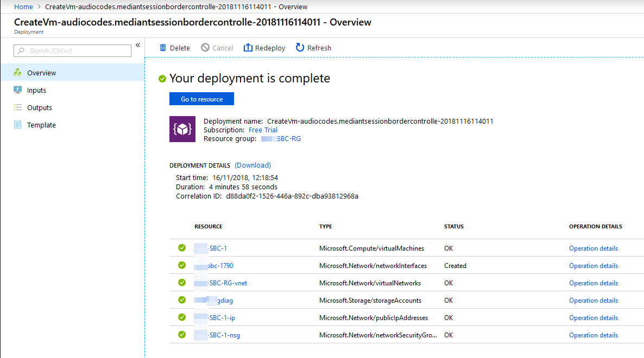Click green status check for gdiag row
644x358 pixels.
(x=182, y=300)
